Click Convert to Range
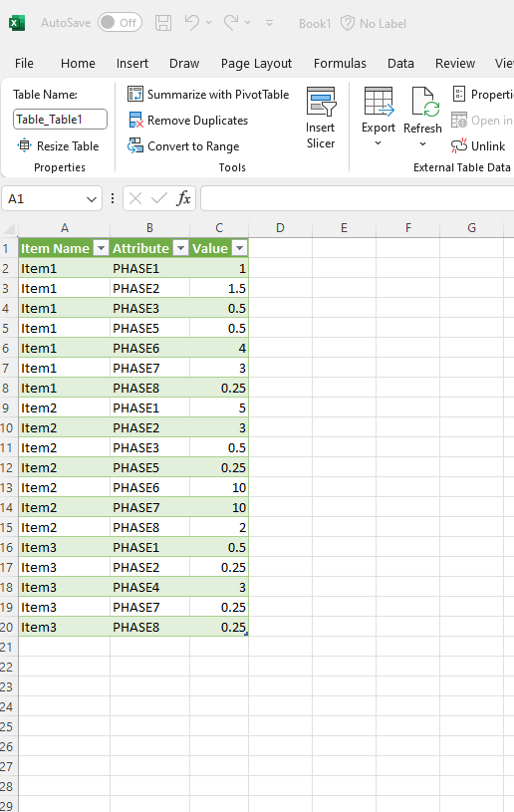514x812 pixels. (183, 146)
